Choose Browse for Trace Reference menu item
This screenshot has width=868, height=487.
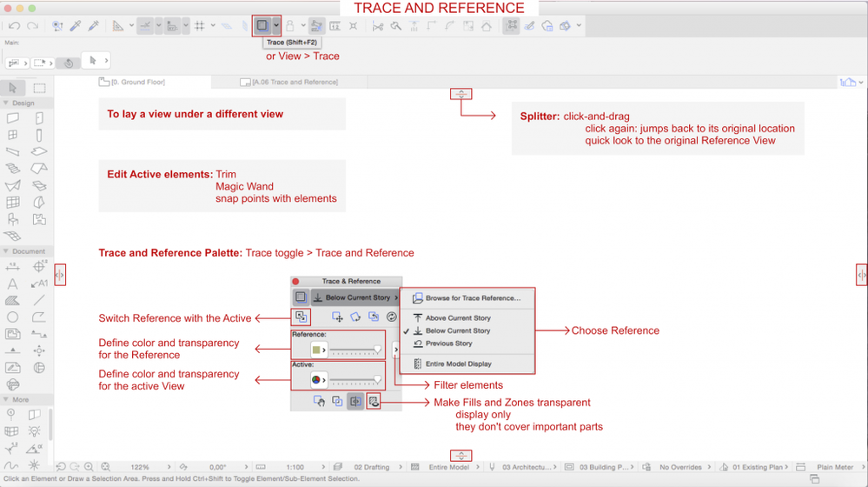pos(467,298)
